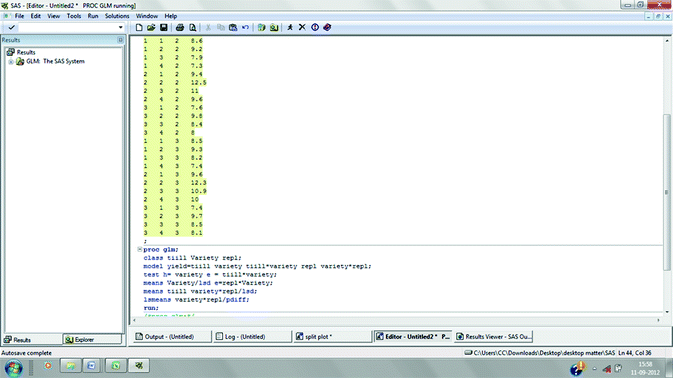Click the 'run;' code line
Image resolution: width=673 pixels, height=378 pixels.
[151, 308]
